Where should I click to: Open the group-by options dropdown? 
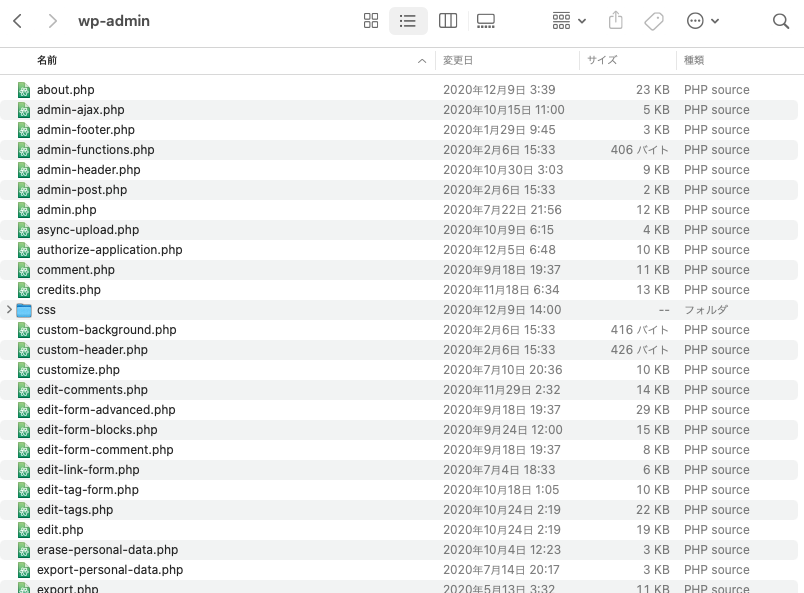coord(569,21)
